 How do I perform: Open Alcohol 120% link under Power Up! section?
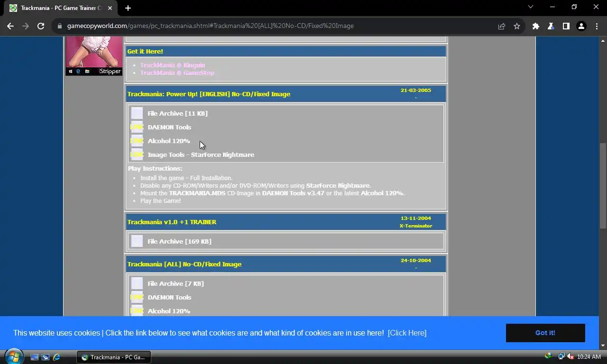pos(168,141)
